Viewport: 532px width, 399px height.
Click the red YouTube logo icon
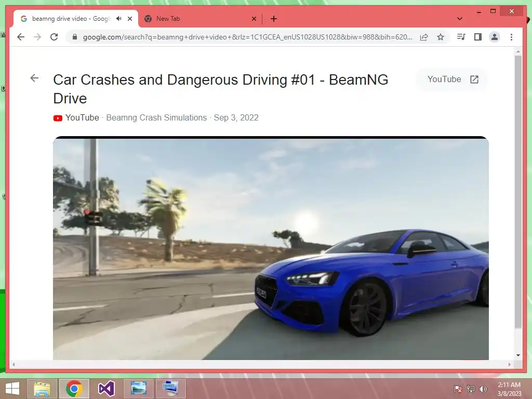click(58, 118)
